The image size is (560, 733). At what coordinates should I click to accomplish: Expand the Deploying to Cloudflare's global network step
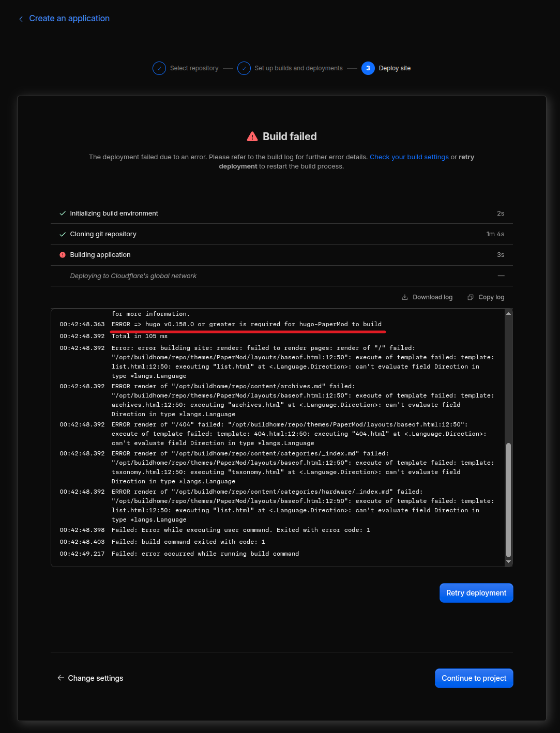coord(282,276)
